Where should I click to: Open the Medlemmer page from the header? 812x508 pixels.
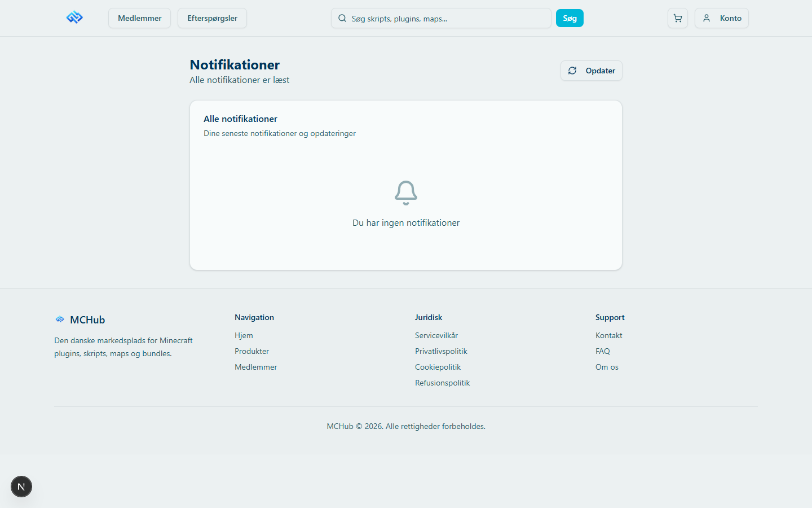point(140,18)
